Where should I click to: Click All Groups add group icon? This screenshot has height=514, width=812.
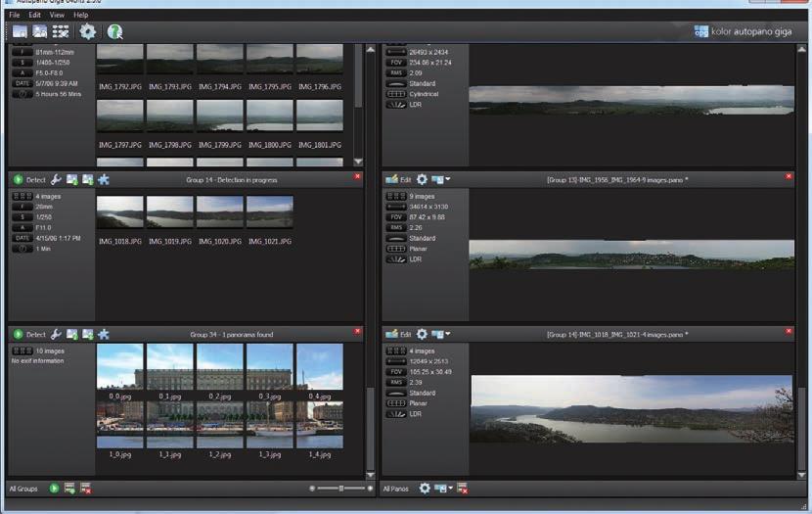click(x=69, y=489)
